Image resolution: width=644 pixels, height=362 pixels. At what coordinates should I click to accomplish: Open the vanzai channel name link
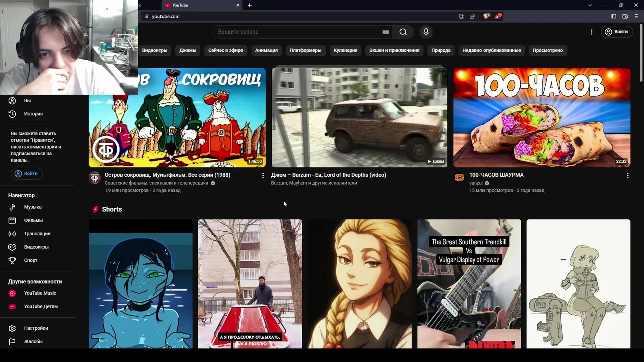pyautogui.click(x=476, y=183)
